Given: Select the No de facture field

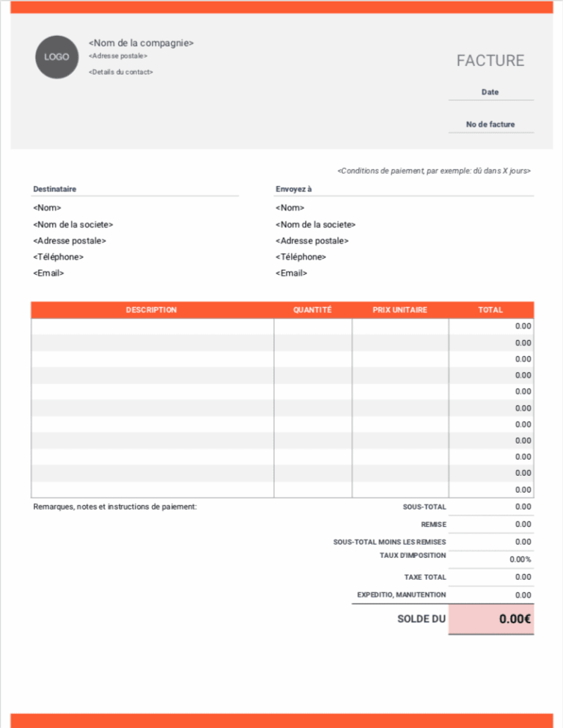Looking at the screenshot, I should [490, 125].
